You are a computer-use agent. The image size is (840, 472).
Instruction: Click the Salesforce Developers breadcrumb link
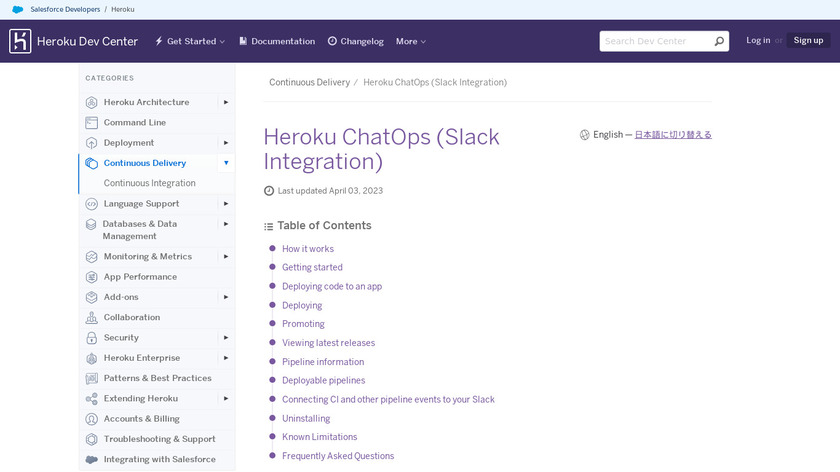(65, 9)
